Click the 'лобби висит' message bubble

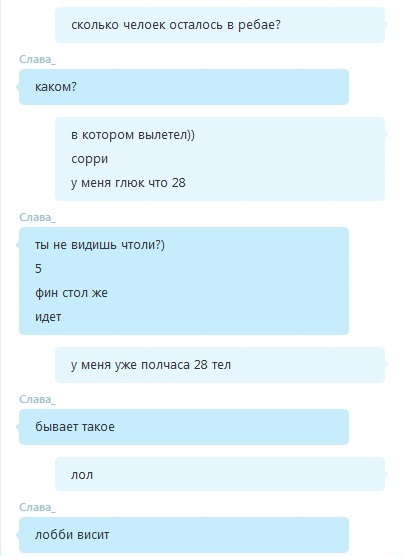point(184,535)
